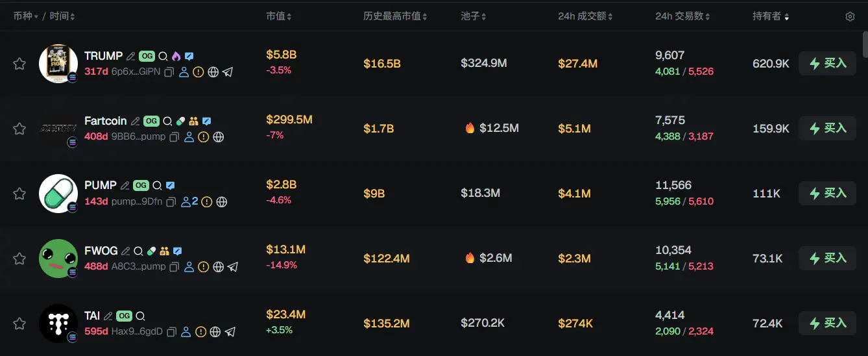Viewport: 868px width, 356px height.
Task: Sort by the 历史最高市值 column header
Action: pyautogui.click(x=395, y=16)
